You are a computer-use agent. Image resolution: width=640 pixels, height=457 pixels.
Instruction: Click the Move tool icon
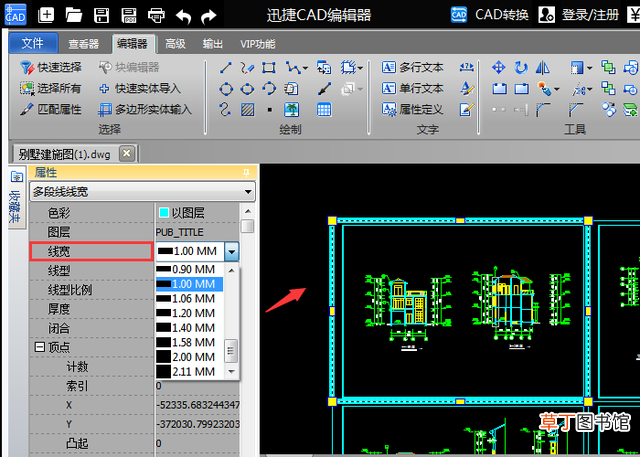(499, 67)
